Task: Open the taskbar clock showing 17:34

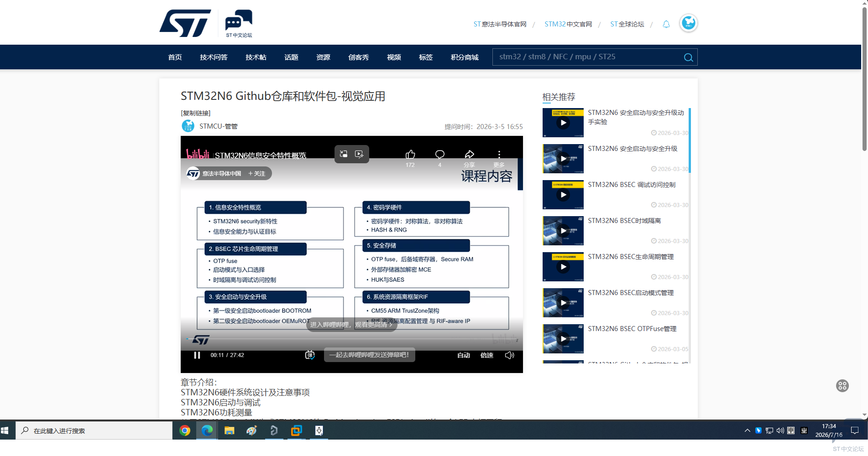Action: tap(829, 430)
